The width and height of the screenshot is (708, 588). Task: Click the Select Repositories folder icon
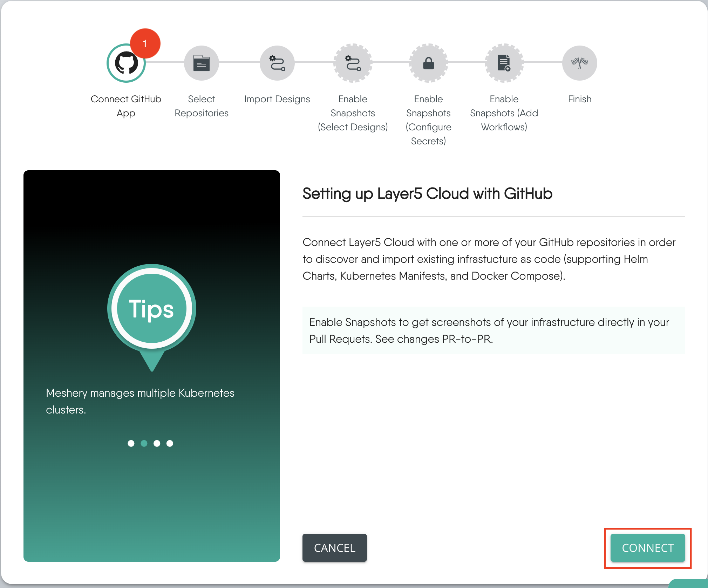tap(201, 63)
